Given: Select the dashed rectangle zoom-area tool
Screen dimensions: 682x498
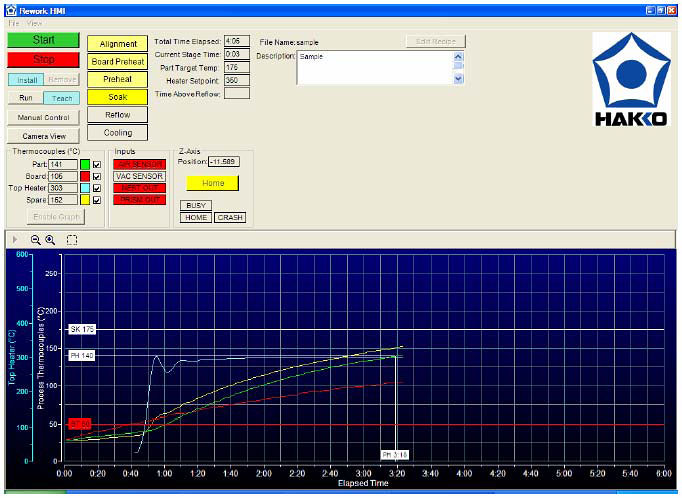Looking at the screenshot, I should pyautogui.click(x=72, y=240).
